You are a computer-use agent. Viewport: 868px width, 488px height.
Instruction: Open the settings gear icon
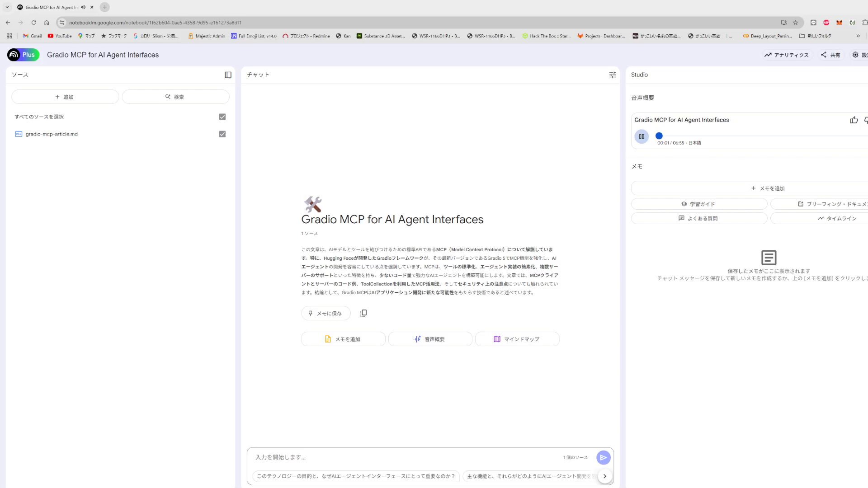pyautogui.click(x=855, y=55)
